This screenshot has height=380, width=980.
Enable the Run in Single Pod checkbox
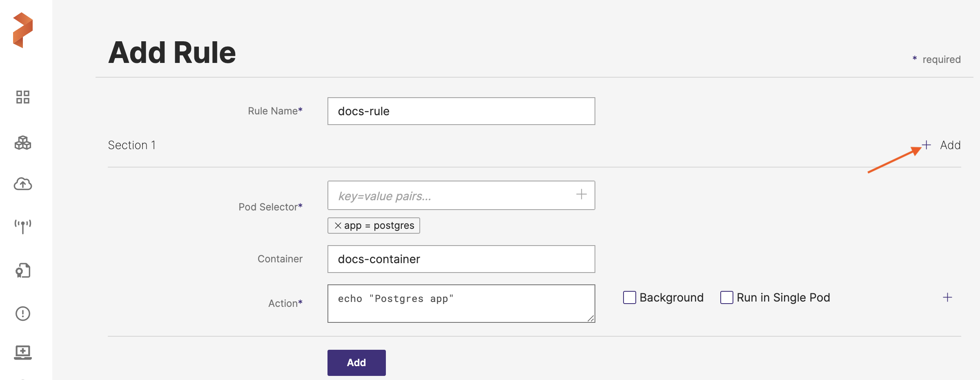726,297
